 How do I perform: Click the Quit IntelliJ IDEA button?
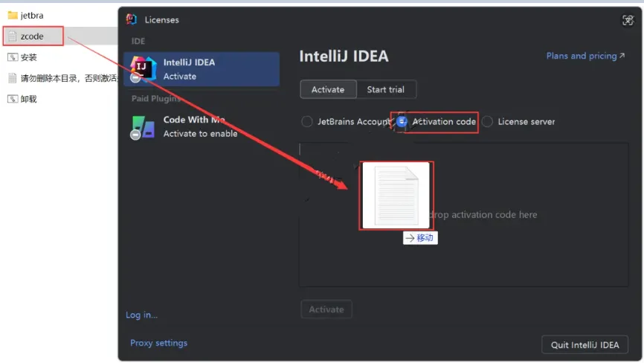pyautogui.click(x=585, y=345)
